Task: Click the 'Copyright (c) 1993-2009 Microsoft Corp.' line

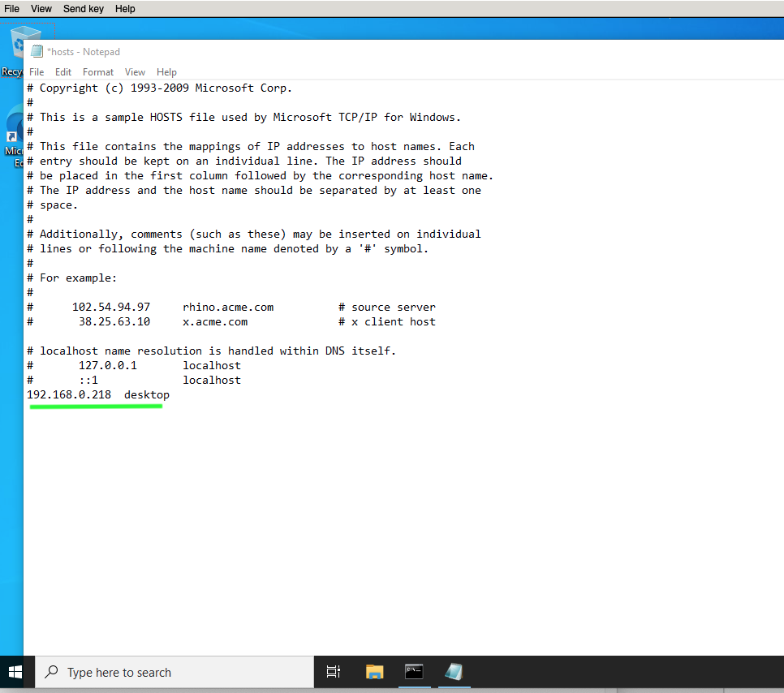Action: 160,88
